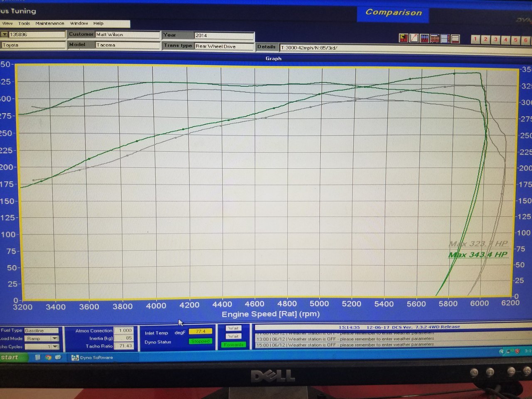Toggle run slot 1 button
532x399 pixels.
point(475,39)
